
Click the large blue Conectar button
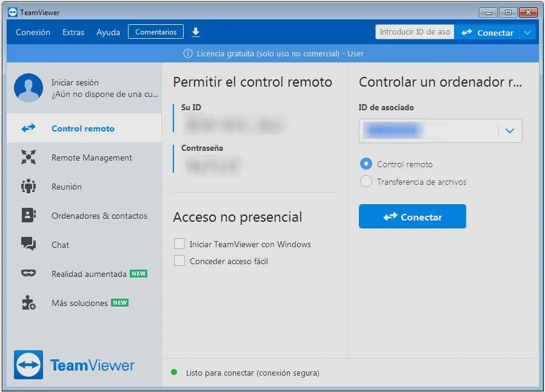click(412, 216)
